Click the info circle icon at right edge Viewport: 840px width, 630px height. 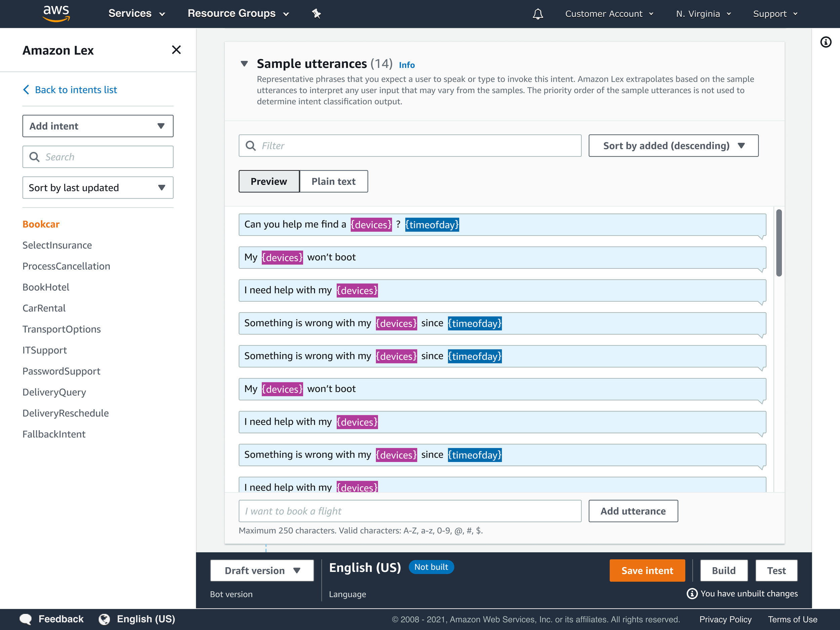[x=826, y=42]
